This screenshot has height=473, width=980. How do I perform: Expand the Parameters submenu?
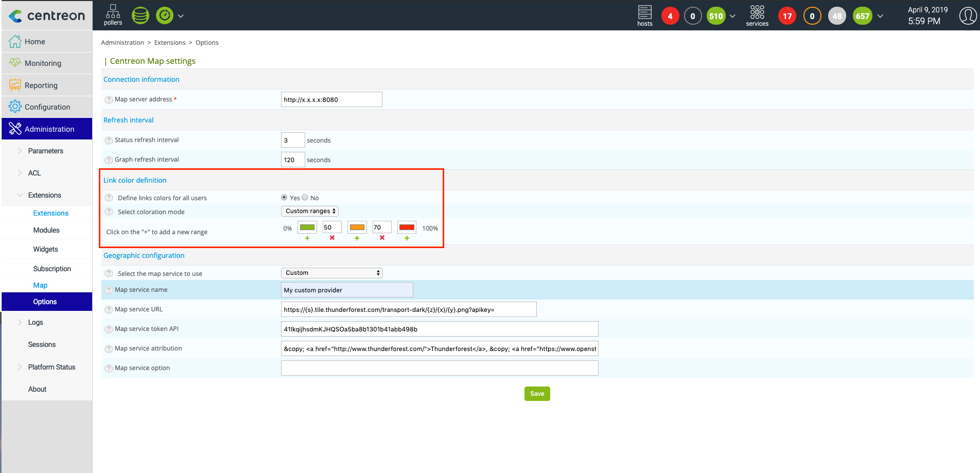point(45,151)
